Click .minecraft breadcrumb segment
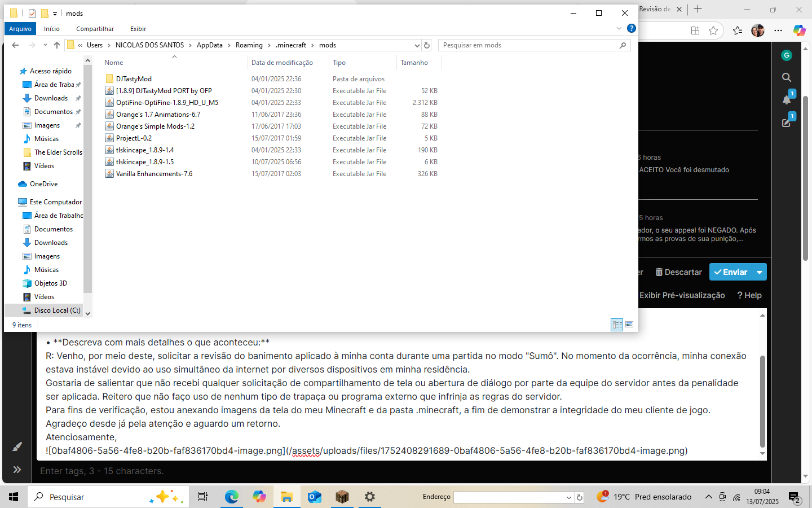This screenshot has height=508, width=812. point(291,45)
